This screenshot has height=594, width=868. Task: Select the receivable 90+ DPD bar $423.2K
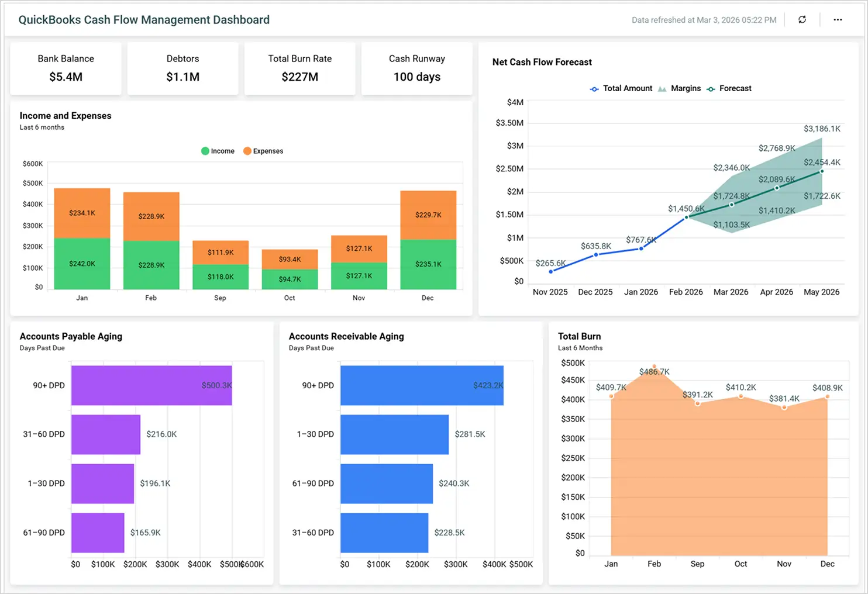(422, 385)
